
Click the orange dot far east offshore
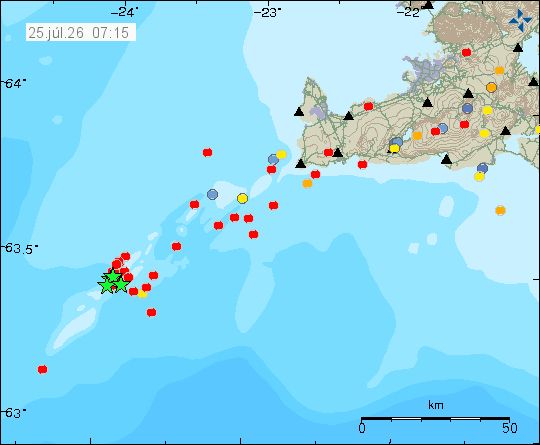(500, 210)
